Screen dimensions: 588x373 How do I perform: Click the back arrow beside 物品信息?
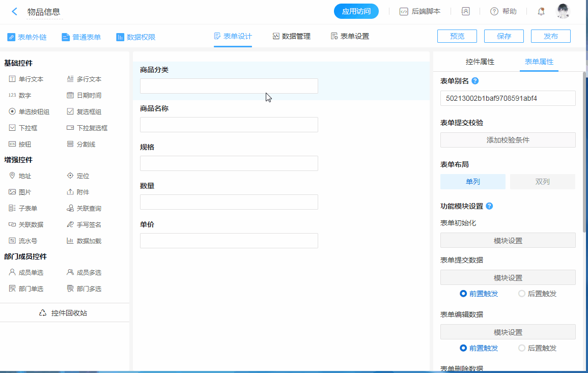point(14,11)
